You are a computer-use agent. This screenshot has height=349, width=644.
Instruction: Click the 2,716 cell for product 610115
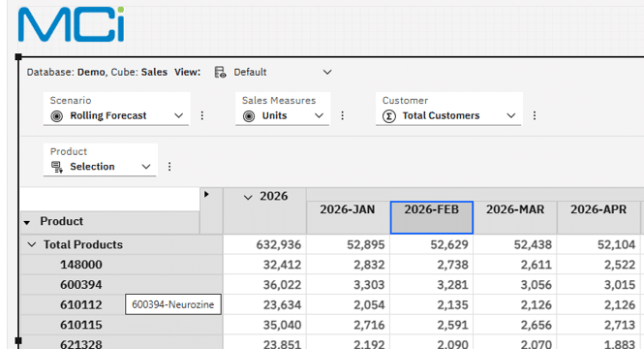coord(349,325)
